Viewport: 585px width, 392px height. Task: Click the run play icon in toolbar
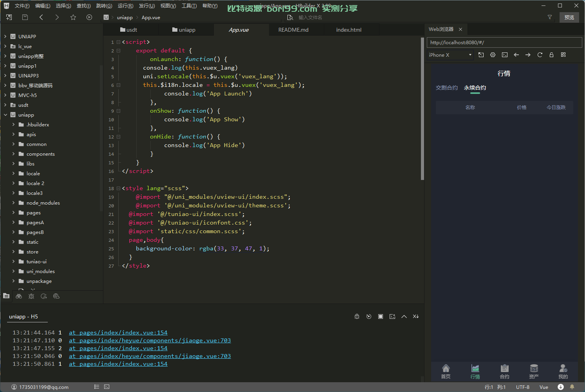pos(89,17)
